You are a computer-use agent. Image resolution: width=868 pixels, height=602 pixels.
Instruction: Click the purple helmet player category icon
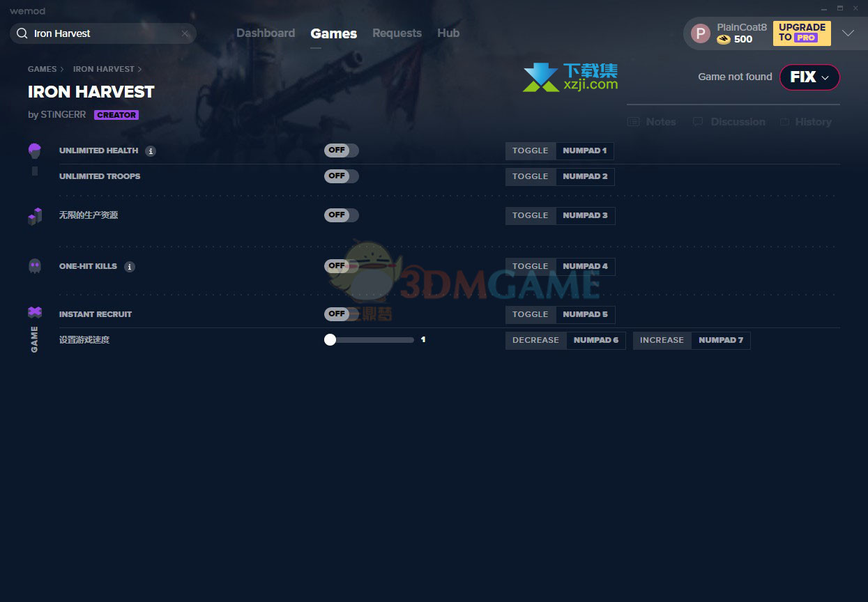click(35, 150)
